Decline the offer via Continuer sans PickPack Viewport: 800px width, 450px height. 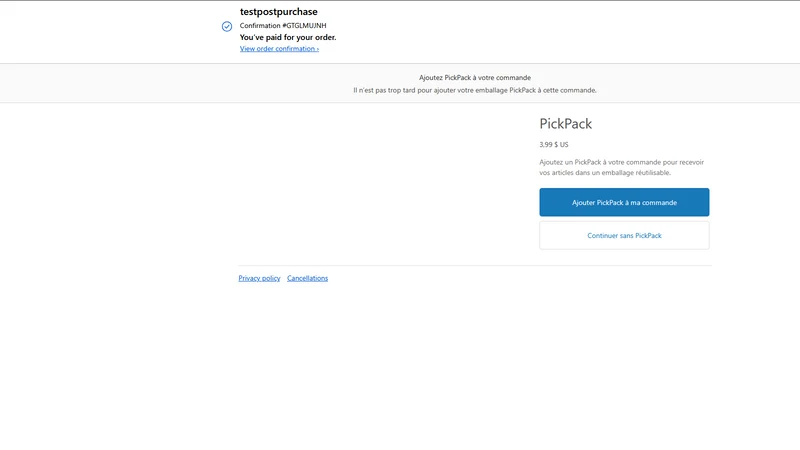(x=624, y=235)
